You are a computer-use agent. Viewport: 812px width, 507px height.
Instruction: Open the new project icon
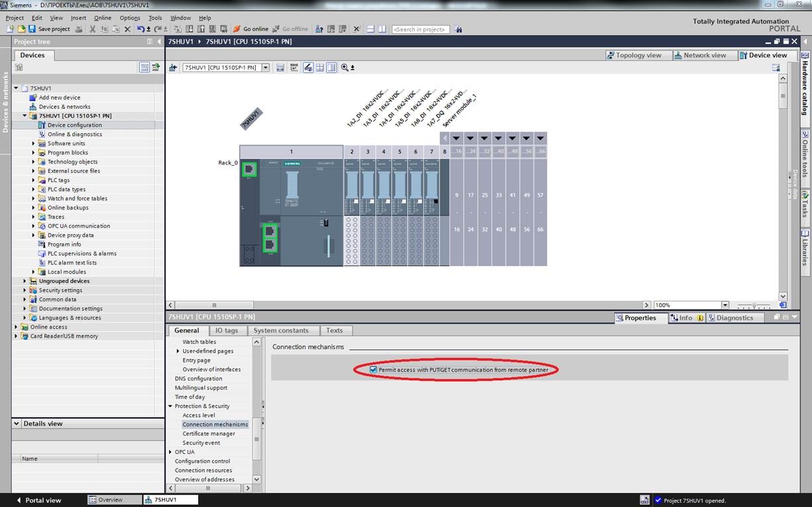[x=10, y=29]
